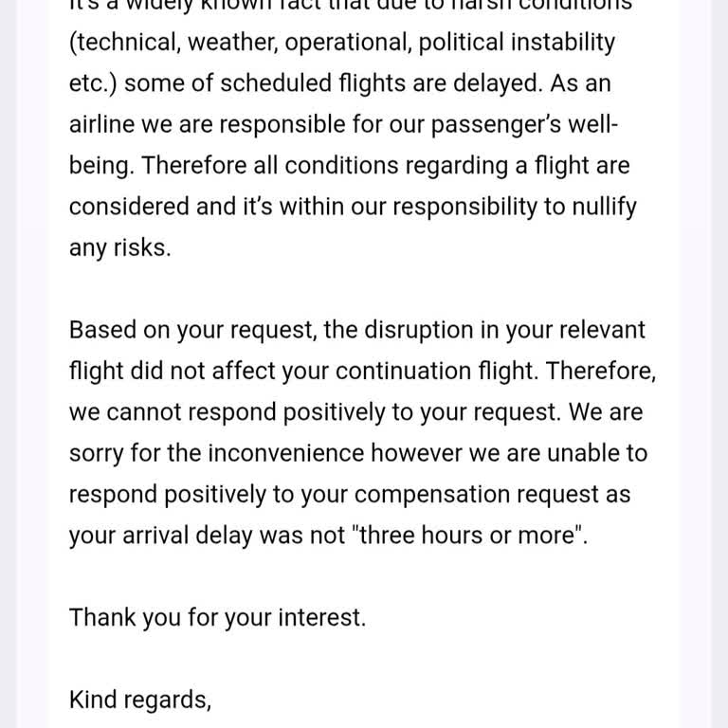Image resolution: width=728 pixels, height=728 pixels.
Task: Click the word "(technical," in the parentheses
Action: 124,44
